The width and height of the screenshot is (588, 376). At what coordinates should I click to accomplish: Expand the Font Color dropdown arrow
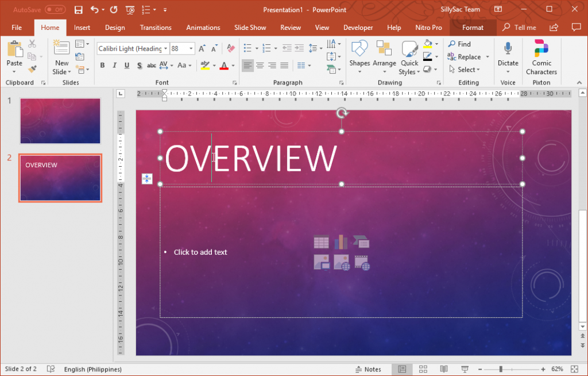tap(232, 66)
